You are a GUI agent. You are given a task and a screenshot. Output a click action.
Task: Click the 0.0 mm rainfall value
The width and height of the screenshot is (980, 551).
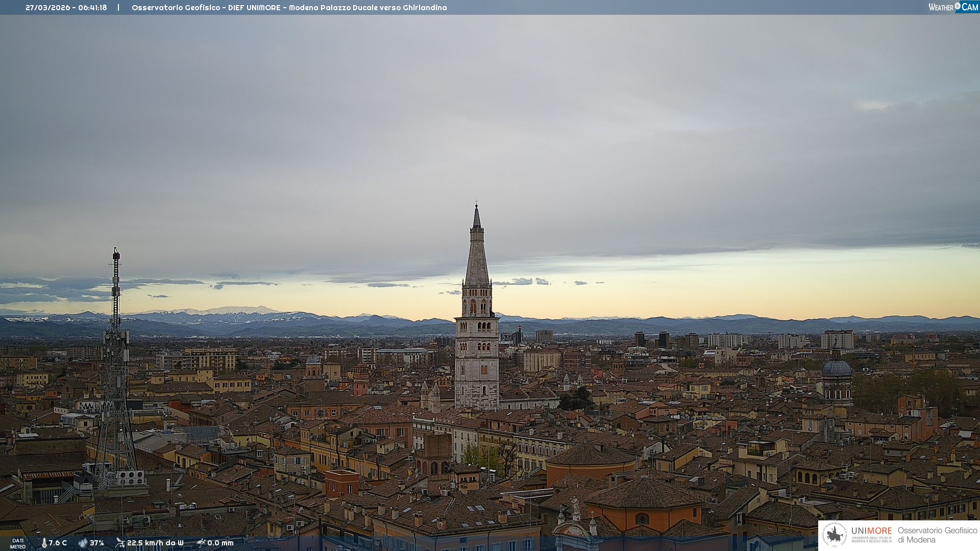tap(220, 543)
